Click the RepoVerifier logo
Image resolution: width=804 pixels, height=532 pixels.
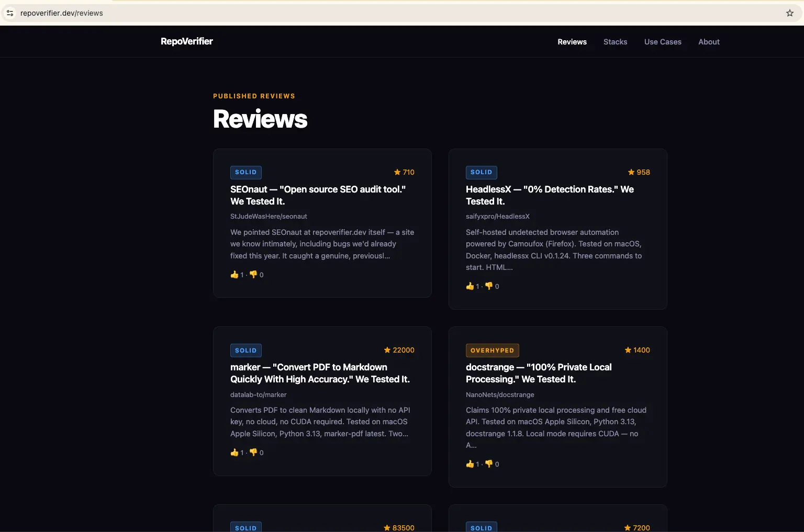187,41
